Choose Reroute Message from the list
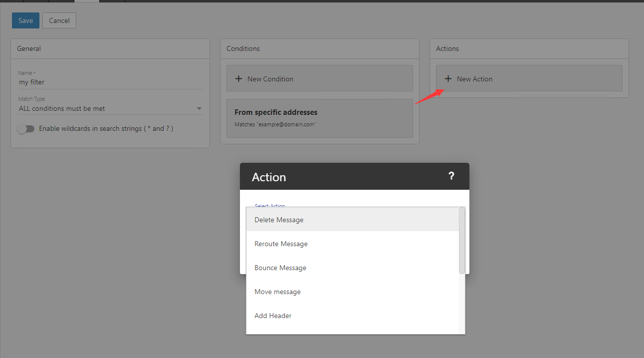644x358 pixels. [x=281, y=244]
